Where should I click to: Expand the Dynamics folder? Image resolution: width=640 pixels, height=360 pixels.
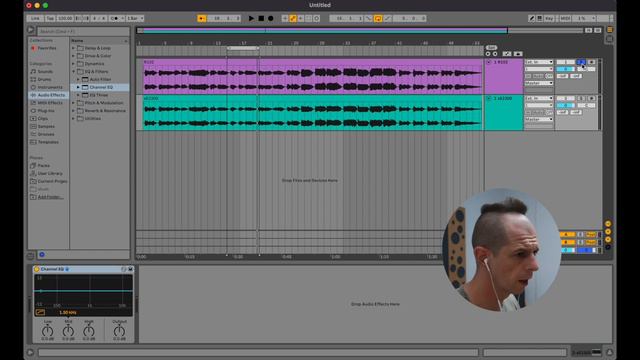pos(73,64)
